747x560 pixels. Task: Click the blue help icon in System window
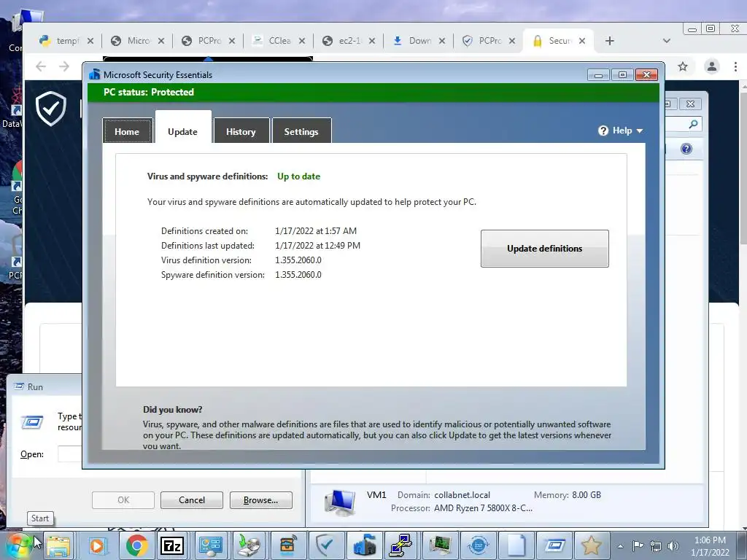pyautogui.click(x=686, y=149)
